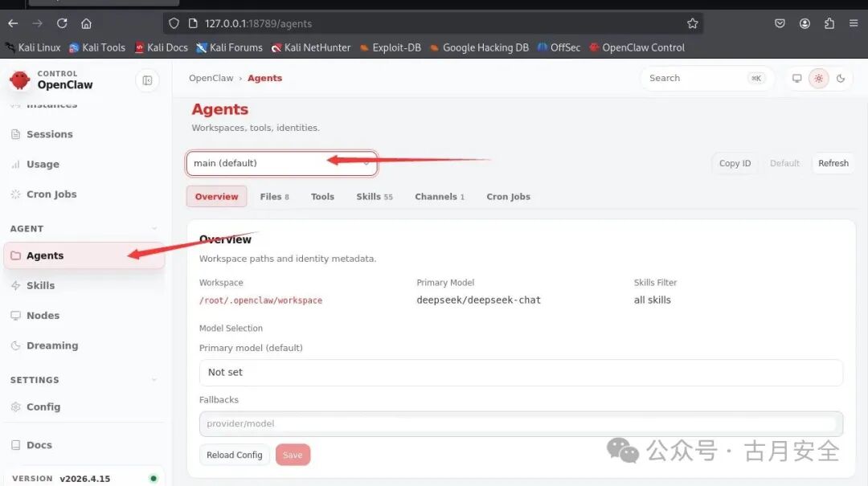Image resolution: width=868 pixels, height=486 pixels.
Task: Click the Copy ID button
Action: [735, 163]
